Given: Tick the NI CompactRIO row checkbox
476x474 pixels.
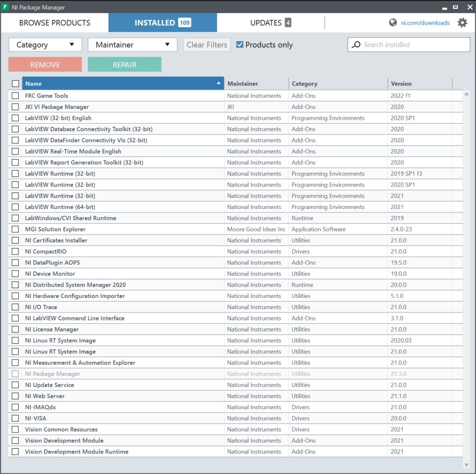Looking at the screenshot, I should click(x=15, y=252).
